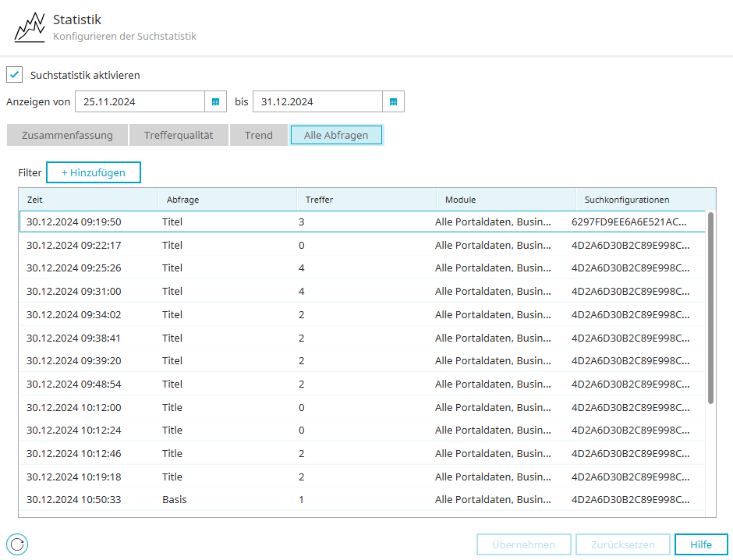Click the refresh icon at bottom left
733x560 pixels.
pos(17,544)
